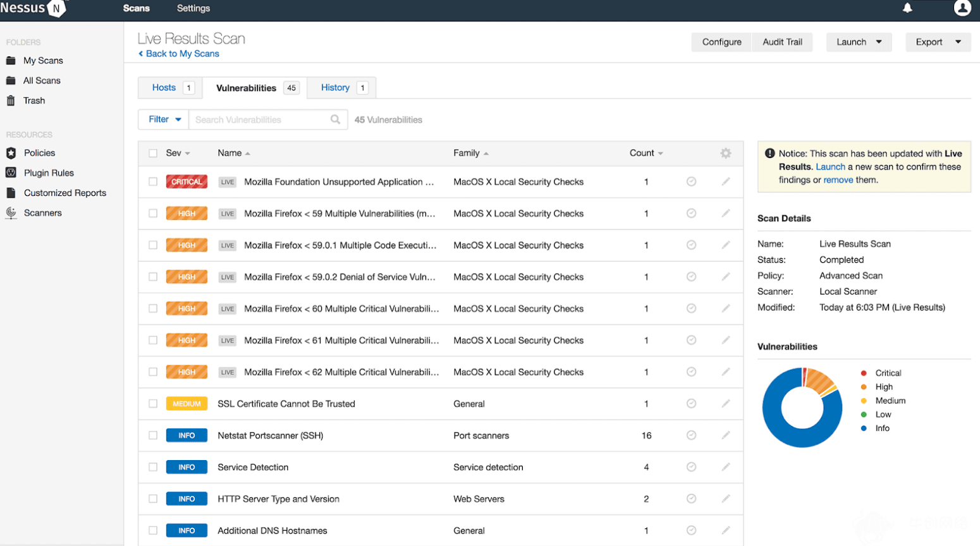Click the Policies shield icon
This screenshot has width=980, height=546.
(x=11, y=153)
